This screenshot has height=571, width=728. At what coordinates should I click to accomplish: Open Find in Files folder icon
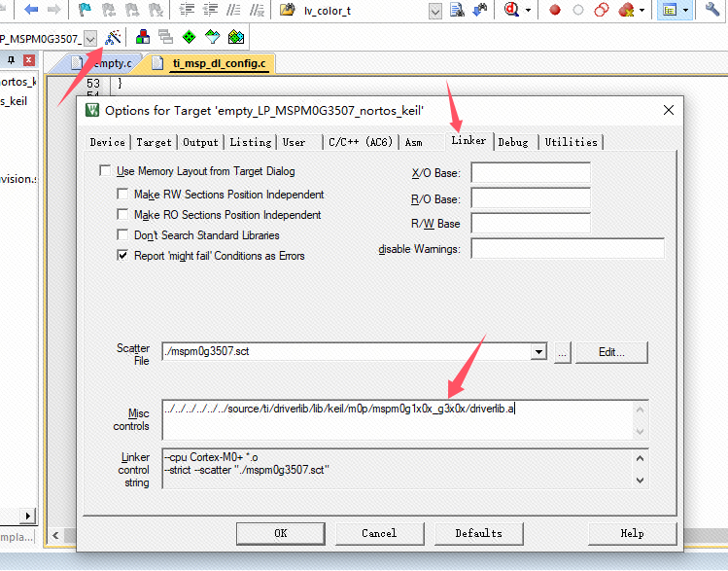point(288,10)
